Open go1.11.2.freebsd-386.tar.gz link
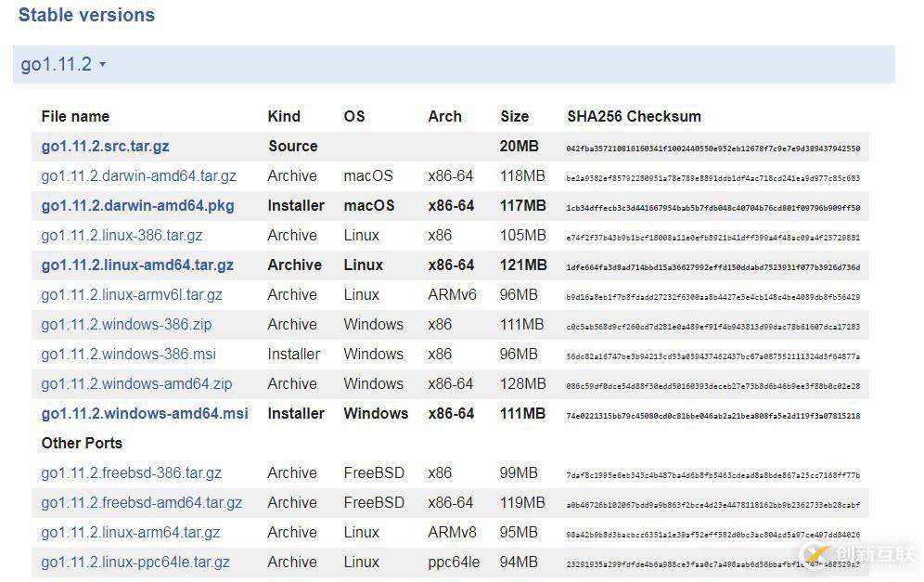Screen dimensions: 924x582 131,473
